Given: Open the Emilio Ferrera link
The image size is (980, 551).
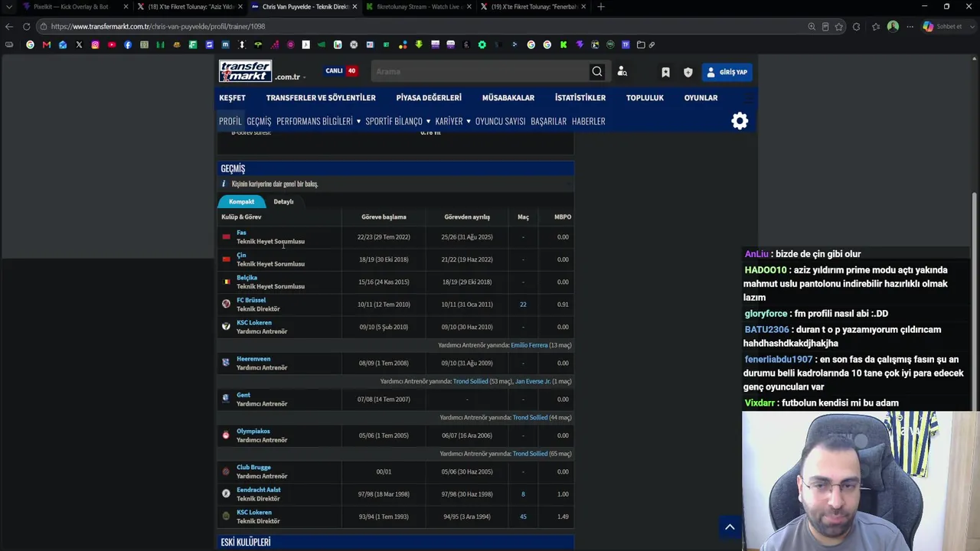Looking at the screenshot, I should click(x=529, y=345).
